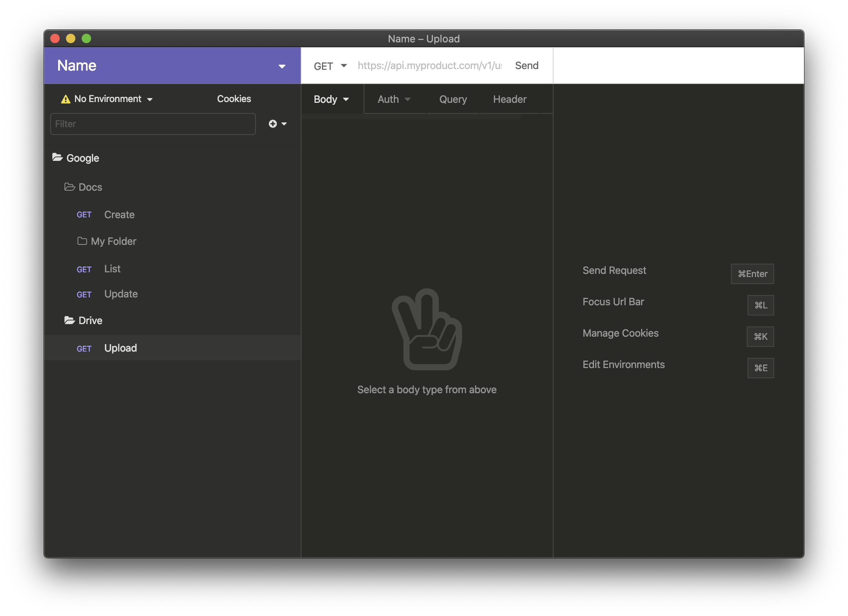Viewport: 848px width, 616px height.
Task: Click the GET tag next to Create request
Action: [x=84, y=215]
